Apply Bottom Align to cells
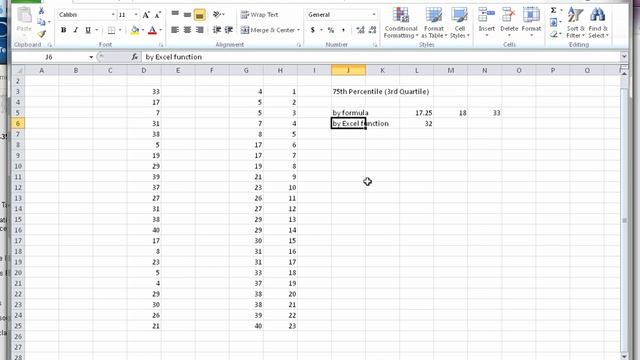640x360 pixels. (200, 15)
